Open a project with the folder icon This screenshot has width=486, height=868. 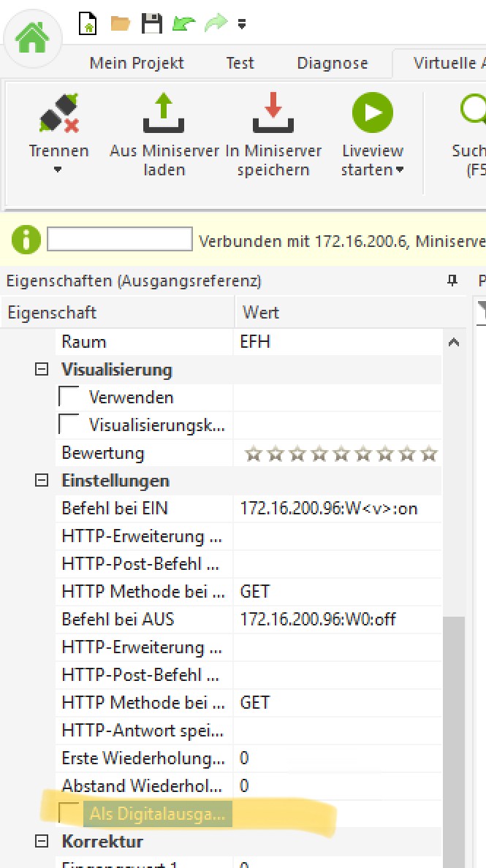point(120,23)
